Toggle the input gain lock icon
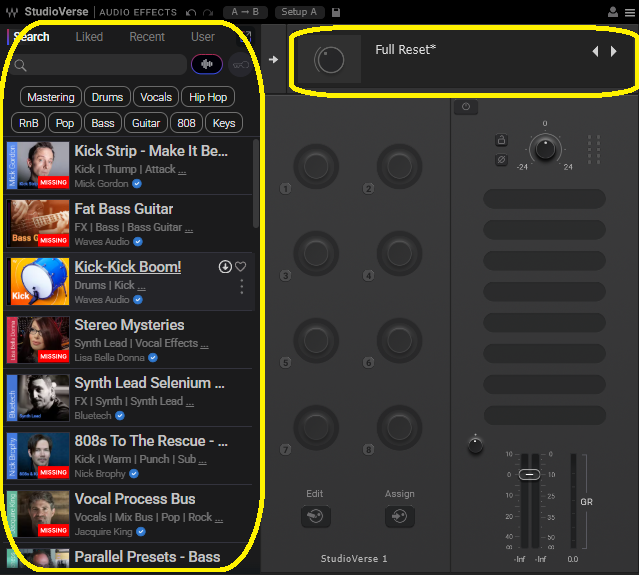 click(501, 140)
